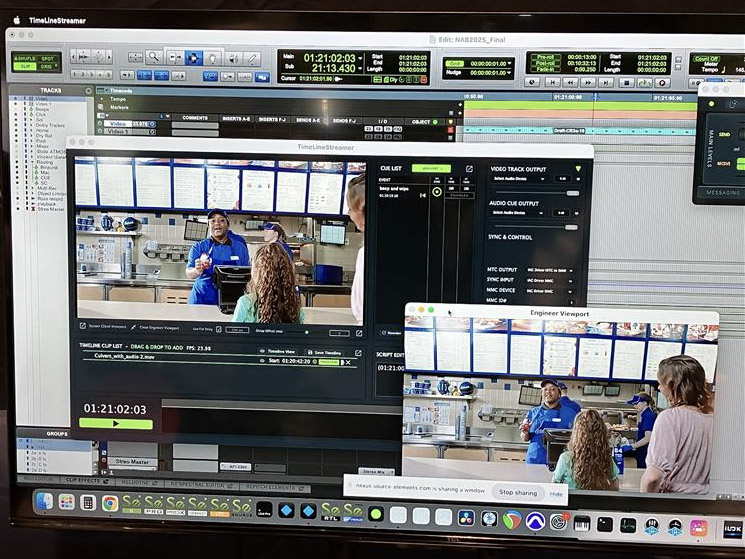Click the Timeline View button

click(x=277, y=351)
